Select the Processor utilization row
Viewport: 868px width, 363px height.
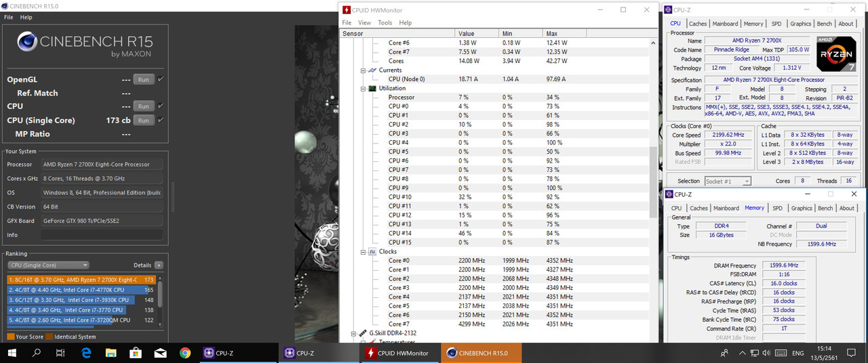point(494,97)
